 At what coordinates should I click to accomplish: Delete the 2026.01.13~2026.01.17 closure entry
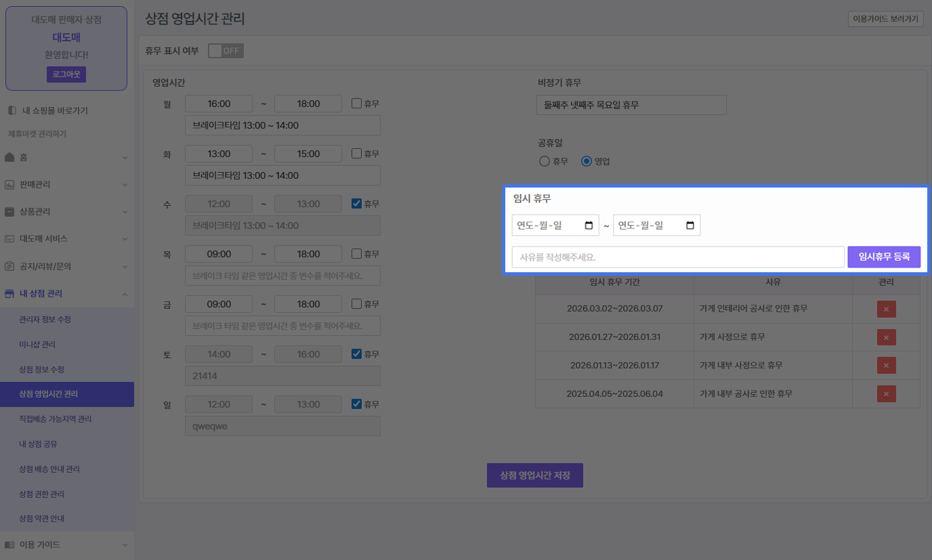pyautogui.click(x=886, y=366)
